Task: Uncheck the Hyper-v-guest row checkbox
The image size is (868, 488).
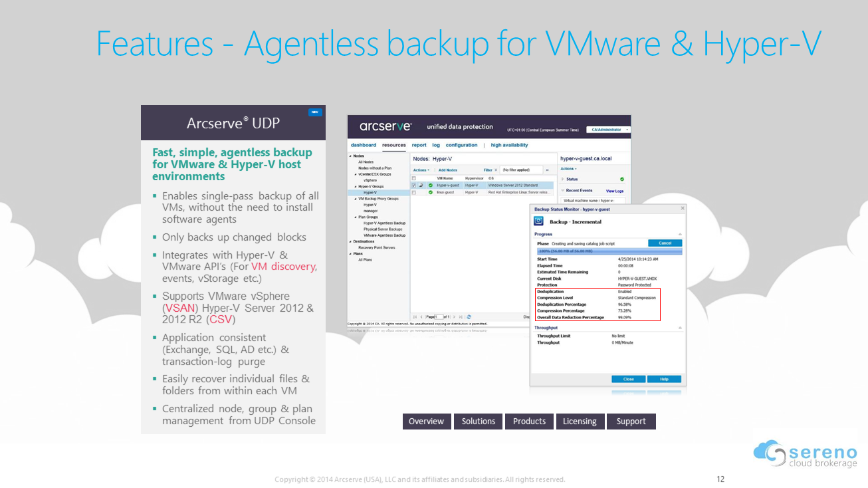Action: point(414,185)
